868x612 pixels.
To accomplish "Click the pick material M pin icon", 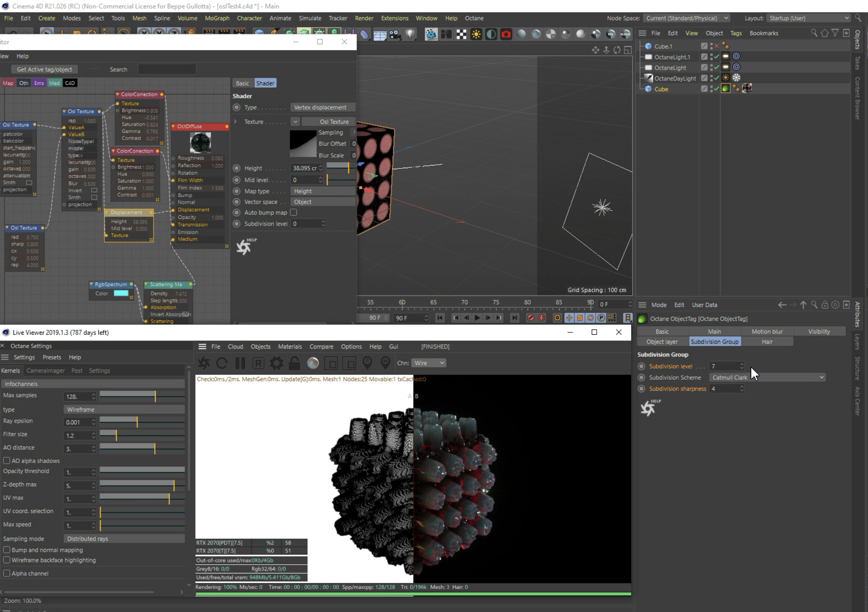I will point(385,363).
